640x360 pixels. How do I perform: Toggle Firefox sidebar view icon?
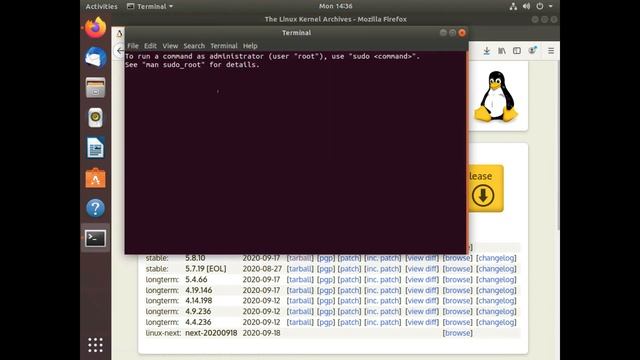pos(517,51)
